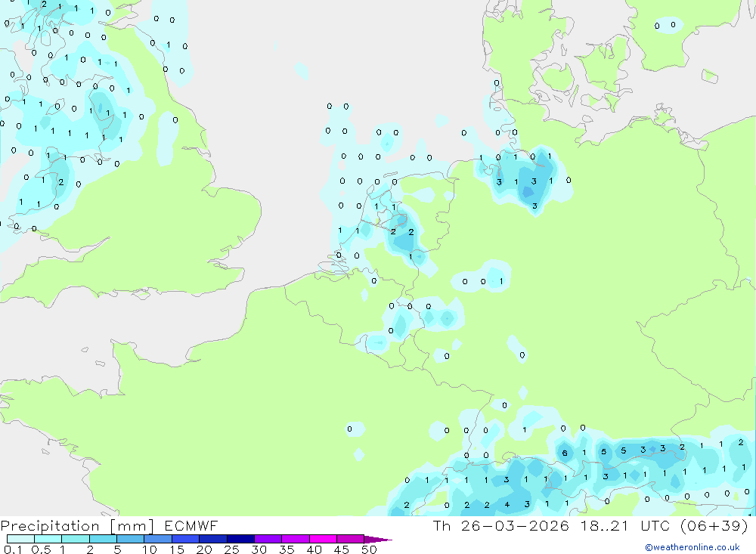Click the 'ECMWF' model label
The width and height of the screenshot is (756, 554).
click(191, 525)
